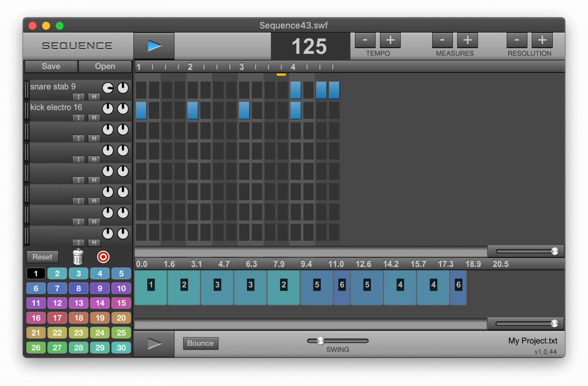The width and height of the screenshot is (588, 386).
Task: Increase resolution with the plus button
Action: tap(542, 40)
